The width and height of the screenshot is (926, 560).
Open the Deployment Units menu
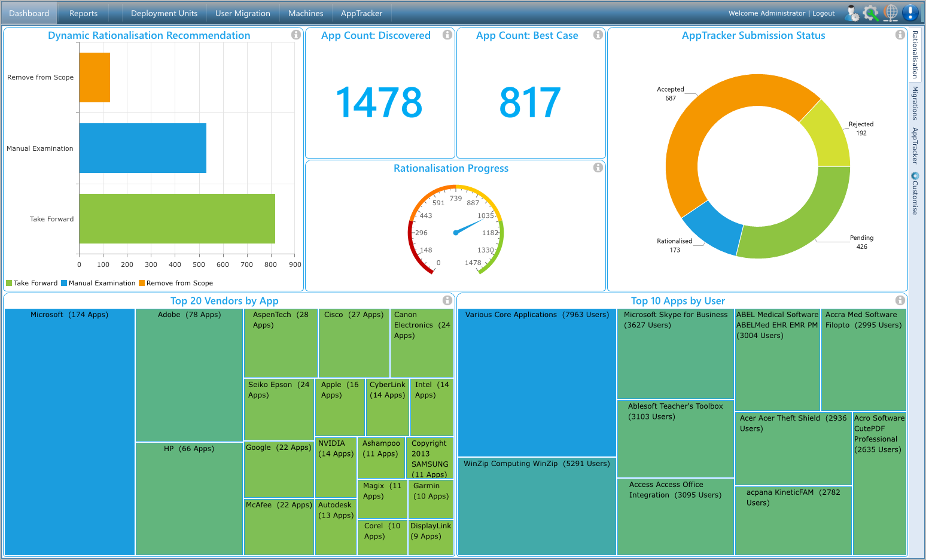164,13
